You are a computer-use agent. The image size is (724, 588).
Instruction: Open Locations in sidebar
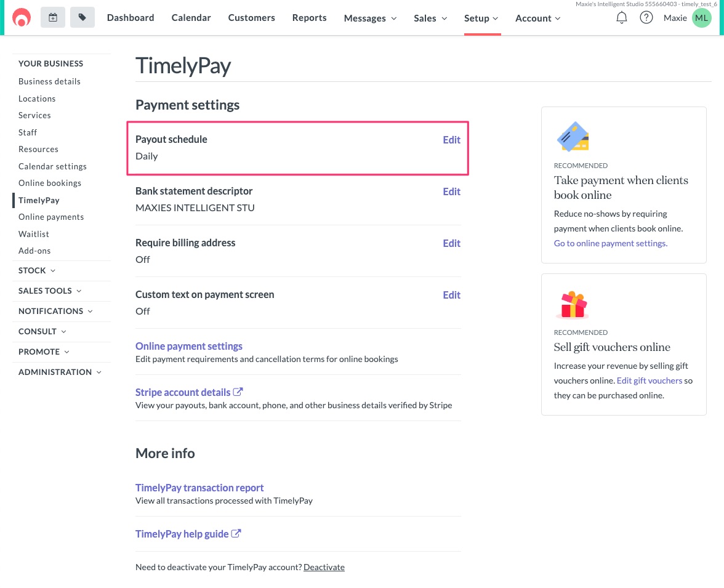tap(37, 99)
